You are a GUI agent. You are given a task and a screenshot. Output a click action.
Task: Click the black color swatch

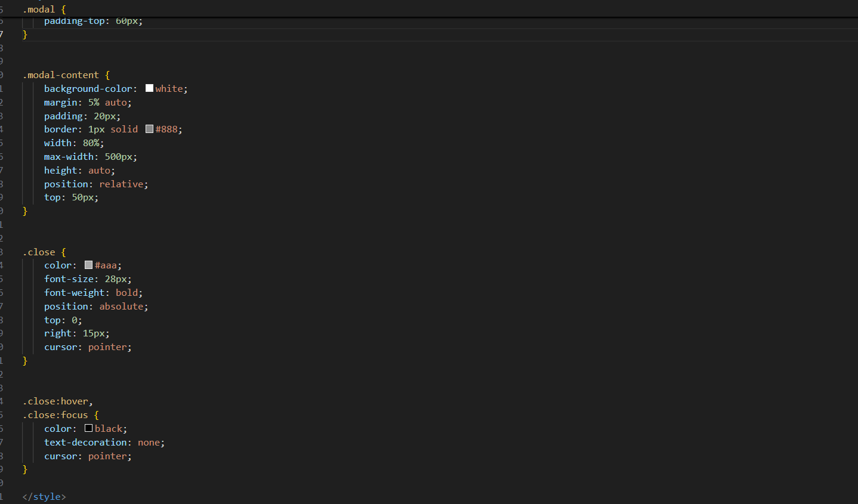pos(88,428)
